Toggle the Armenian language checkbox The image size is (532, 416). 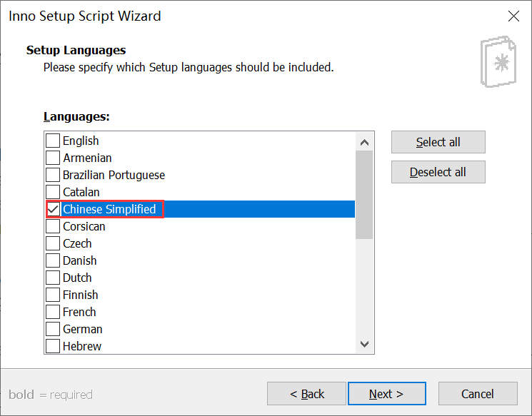coord(53,158)
